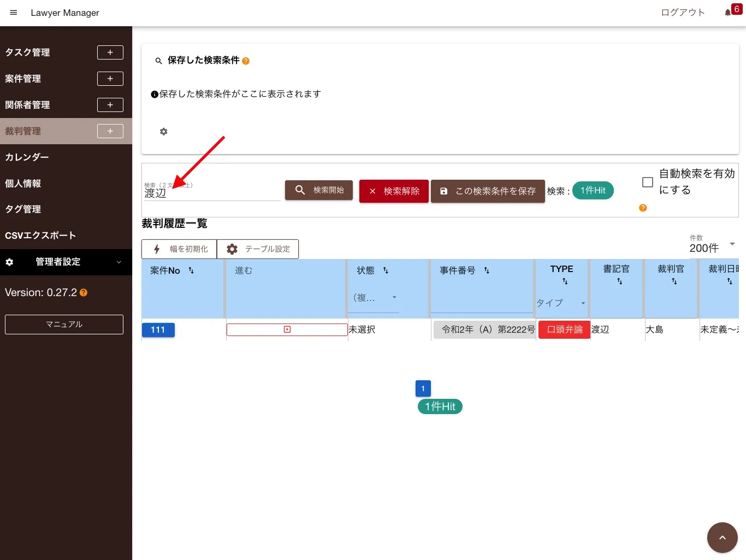Click help icon beside 保存した検索条件

click(x=246, y=61)
